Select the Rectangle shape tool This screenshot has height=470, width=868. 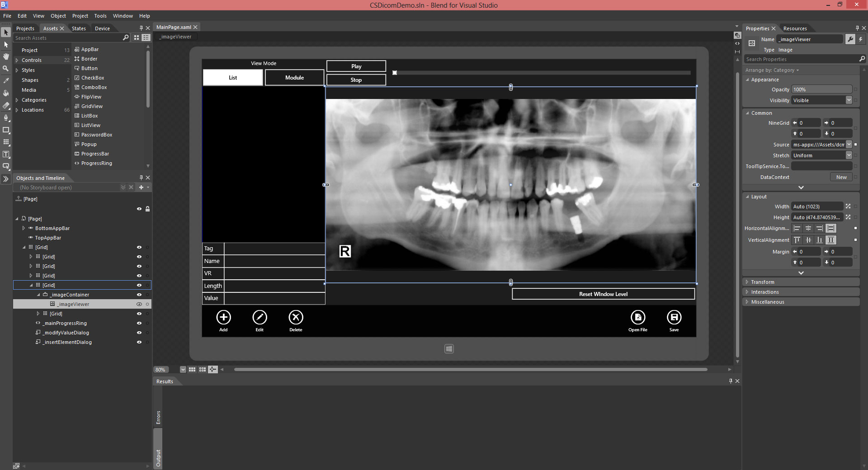6,130
